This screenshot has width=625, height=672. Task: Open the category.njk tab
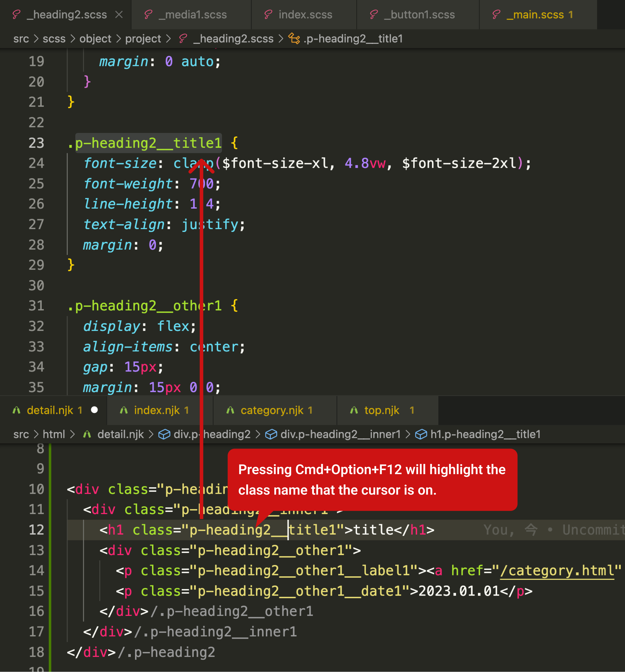pos(275,410)
